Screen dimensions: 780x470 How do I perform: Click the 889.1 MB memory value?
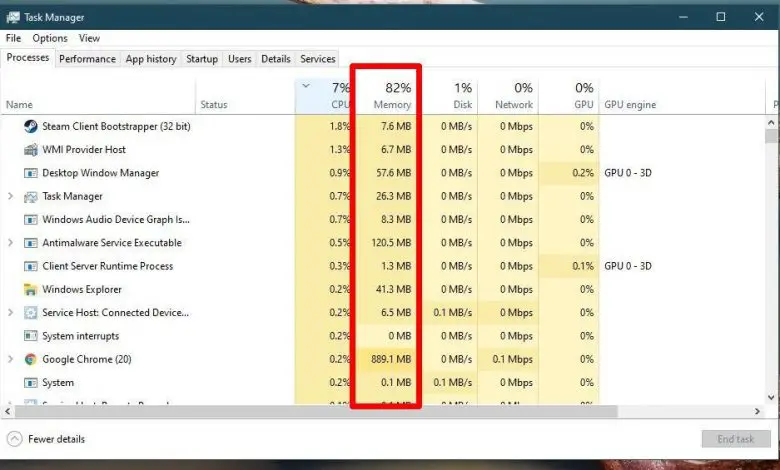(391, 359)
